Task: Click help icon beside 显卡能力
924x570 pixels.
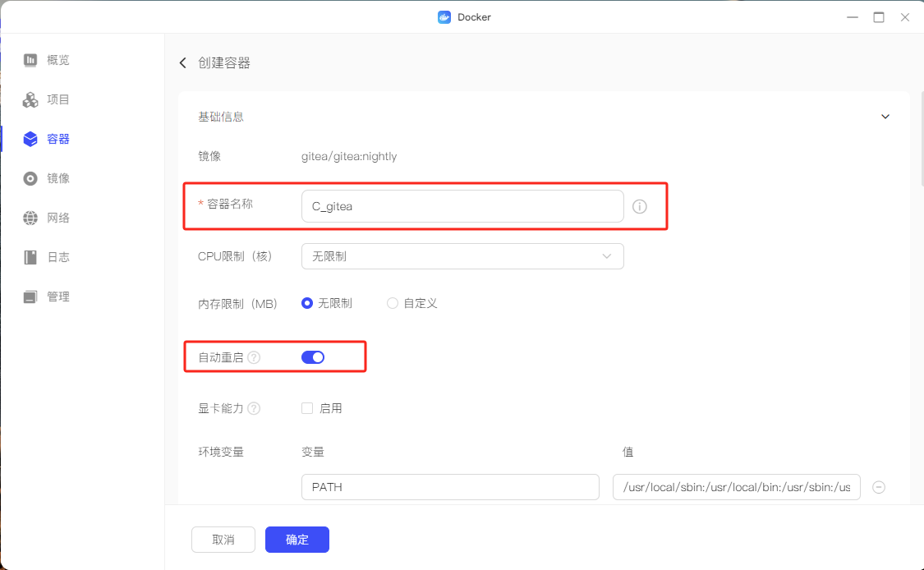Action: 254,408
